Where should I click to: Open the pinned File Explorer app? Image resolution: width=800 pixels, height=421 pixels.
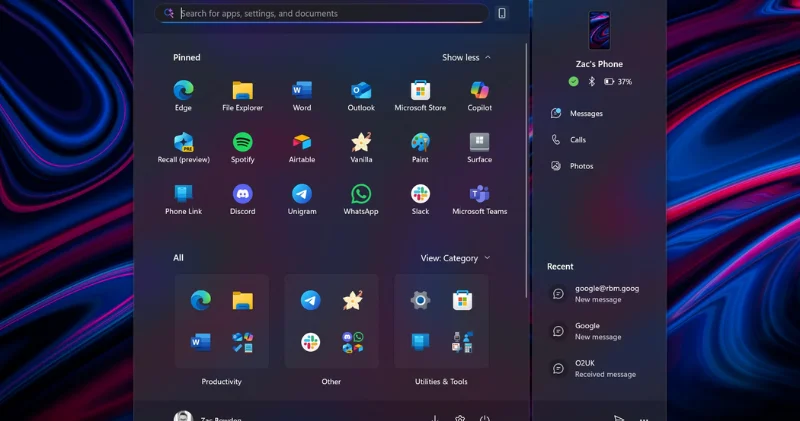(242, 96)
